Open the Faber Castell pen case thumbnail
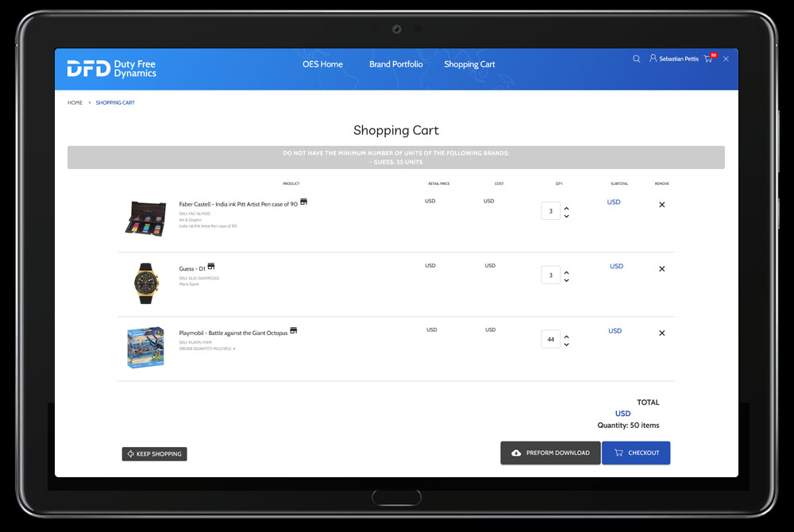The image size is (794, 532). pos(146,218)
